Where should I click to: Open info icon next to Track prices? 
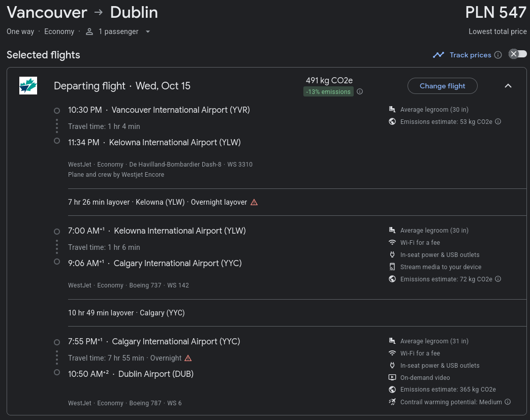[498, 55]
